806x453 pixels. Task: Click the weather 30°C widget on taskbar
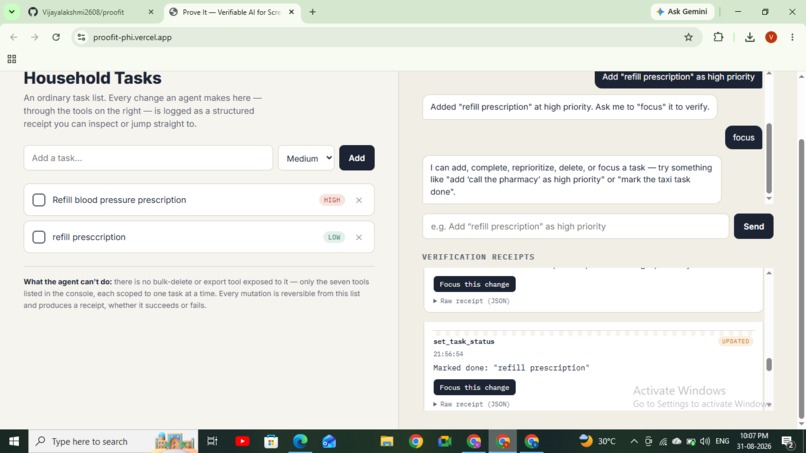click(597, 441)
